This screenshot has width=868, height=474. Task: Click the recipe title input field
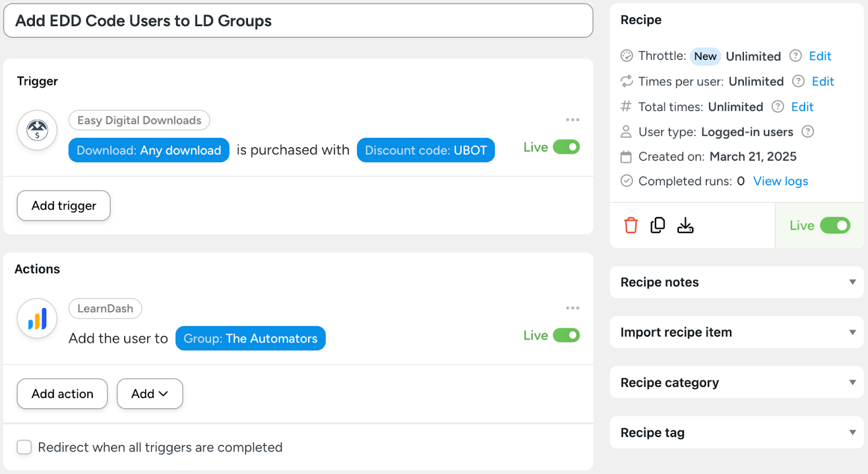coord(298,21)
